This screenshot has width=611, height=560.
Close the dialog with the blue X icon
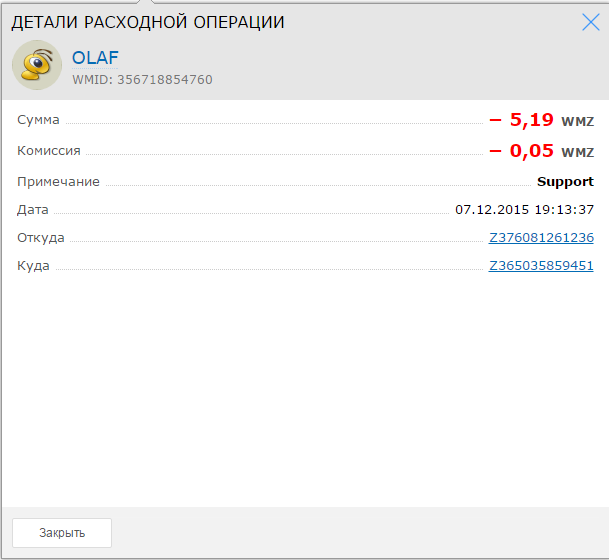coord(591,22)
